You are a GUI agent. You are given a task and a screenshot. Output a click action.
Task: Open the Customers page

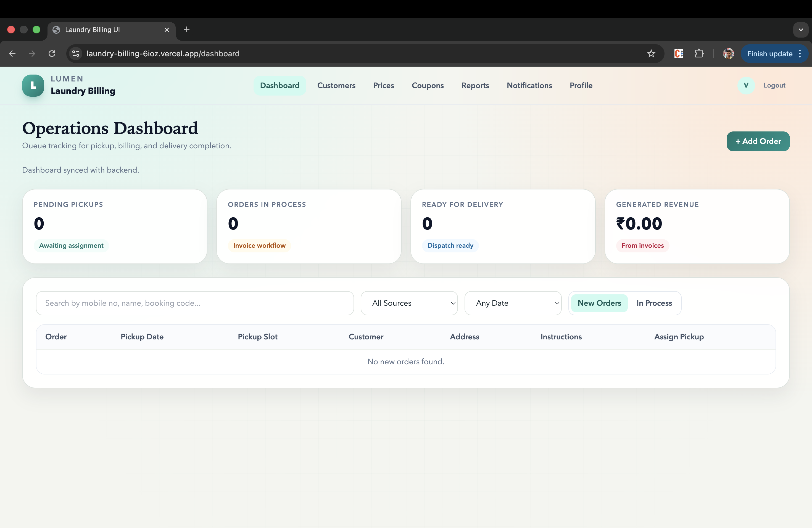(336, 85)
